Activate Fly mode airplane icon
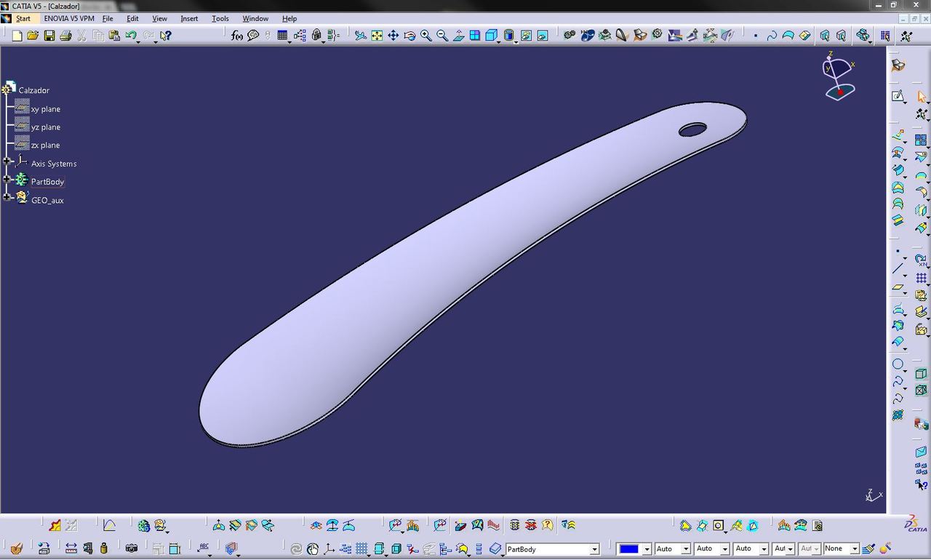 click(361, 35)
